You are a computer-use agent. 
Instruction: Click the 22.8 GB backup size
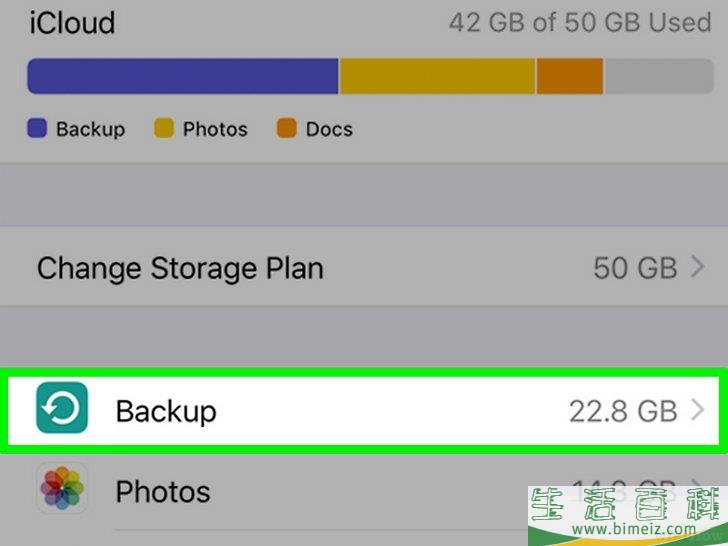(623, 411)
